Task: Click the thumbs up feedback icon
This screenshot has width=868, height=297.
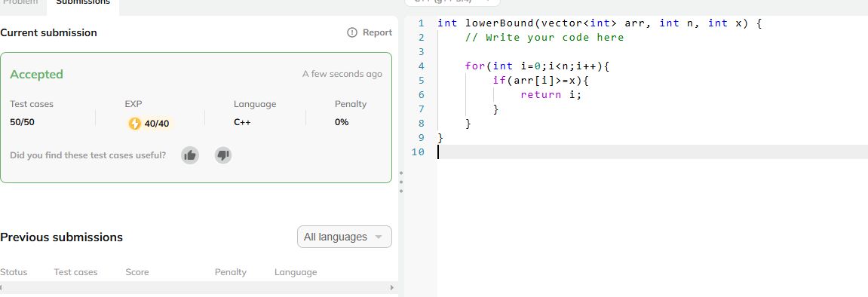Action: (190, 155)
